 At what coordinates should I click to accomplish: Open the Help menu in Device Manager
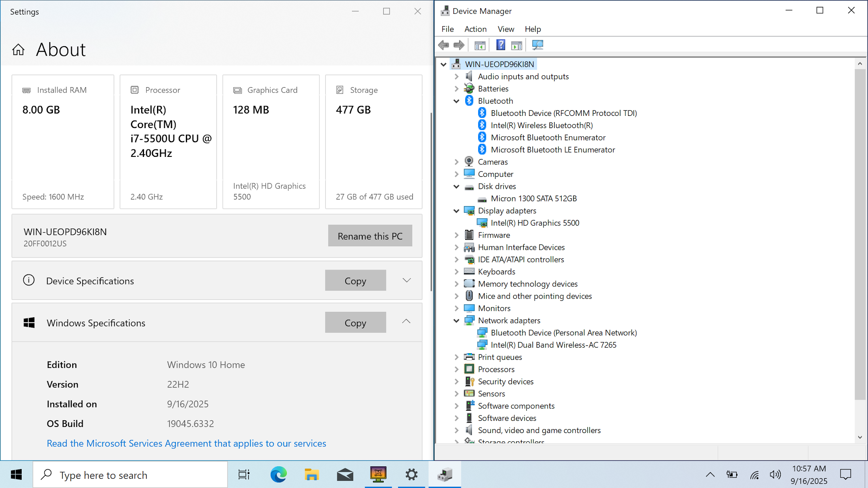533,29
